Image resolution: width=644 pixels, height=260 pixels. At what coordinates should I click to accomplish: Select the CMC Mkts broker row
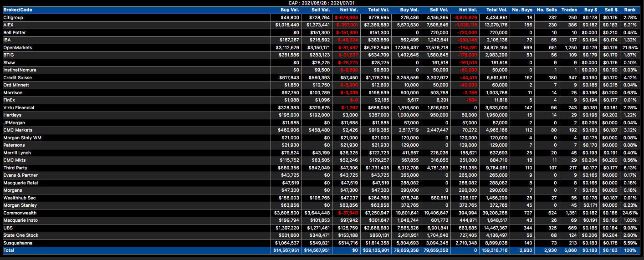click(x=322, y=160)
